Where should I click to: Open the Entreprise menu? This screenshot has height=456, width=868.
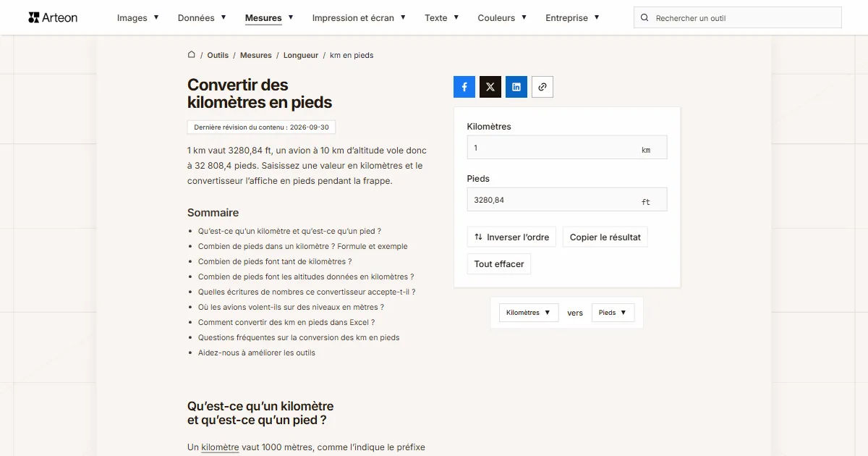click(572, 18)
